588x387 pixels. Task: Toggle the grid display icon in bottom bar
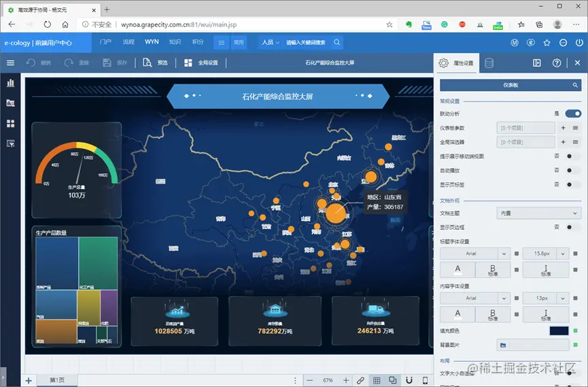coord(377,380)
